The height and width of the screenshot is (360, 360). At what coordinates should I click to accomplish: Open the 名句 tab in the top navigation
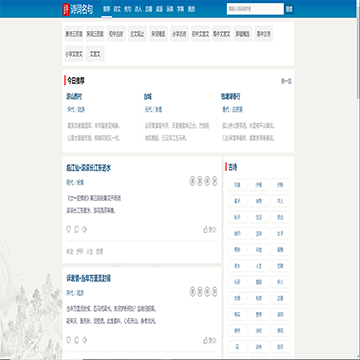click(x=128, y=9)
